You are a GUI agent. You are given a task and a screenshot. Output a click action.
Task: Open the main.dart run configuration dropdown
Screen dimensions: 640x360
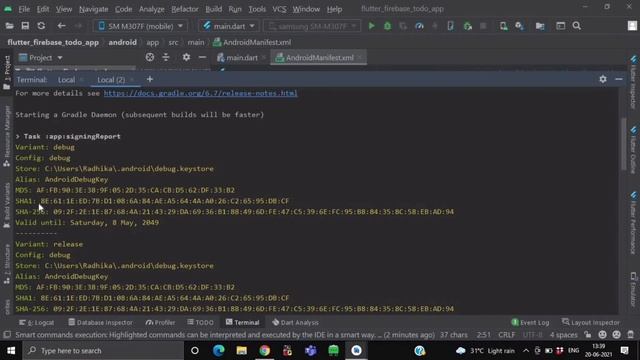(229, 26)
